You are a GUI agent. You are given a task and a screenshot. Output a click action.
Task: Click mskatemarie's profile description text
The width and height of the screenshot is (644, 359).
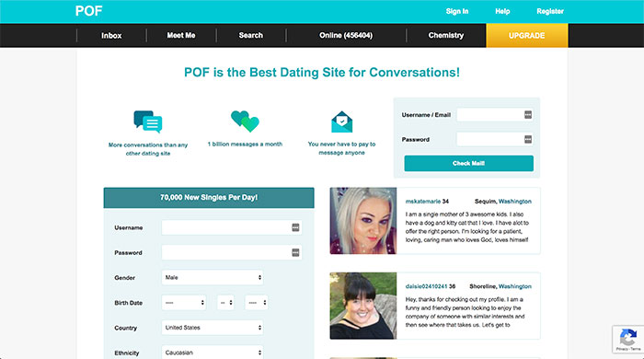(467, 227)
